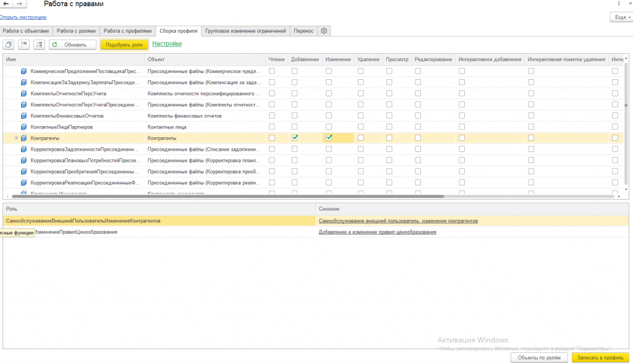Click icon of КорректировкаПриобретения row
This screenshot has height=364, width=633.
pyautogui.click(x=24, y=172)
